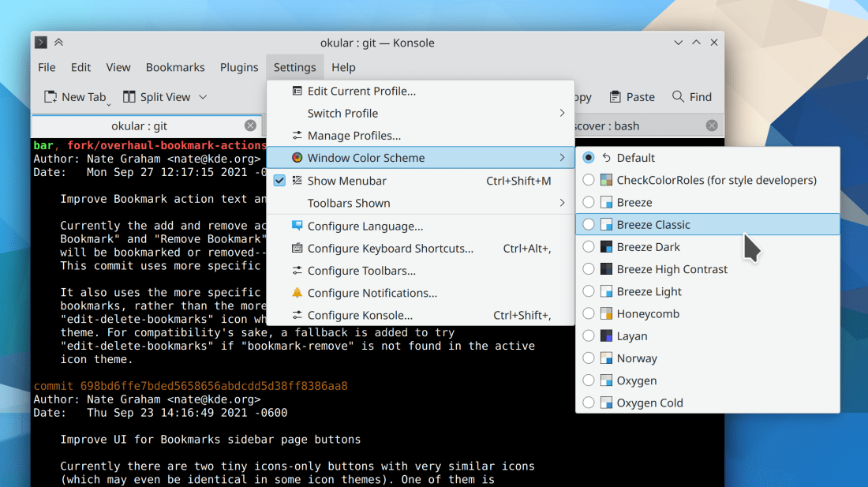This screenshot has height=487, width=868.
Task: Open the Split View dropdown arrow
Action: click(x=203, y=97)
